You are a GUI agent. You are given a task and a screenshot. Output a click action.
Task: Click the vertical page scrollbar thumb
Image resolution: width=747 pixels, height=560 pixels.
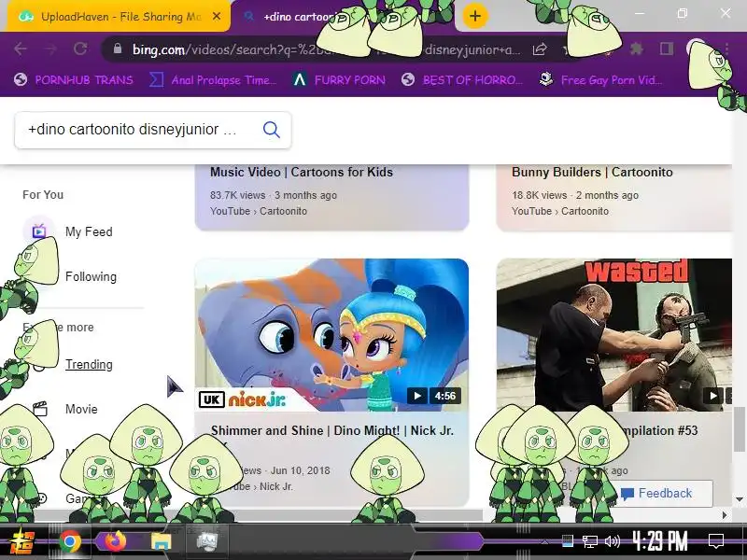(x=739, y=429)
